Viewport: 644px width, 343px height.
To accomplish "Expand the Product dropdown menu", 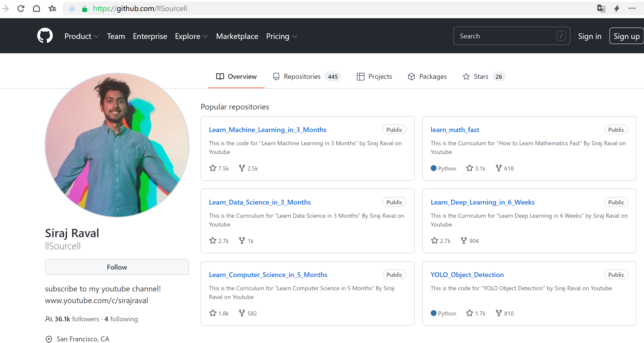I will point(81,36).
